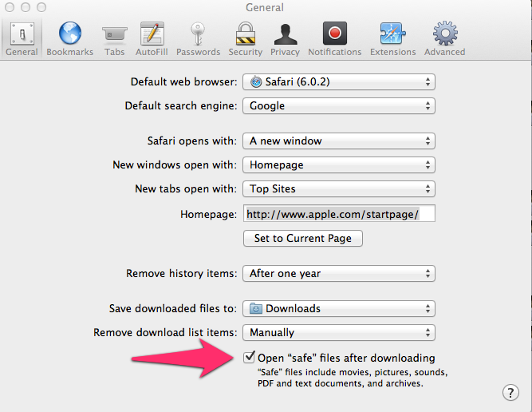Image resolution: width=532 pixels, height=412 pixels.
Task: Open the Extensions puzzle piece pane
Action: 393,38
